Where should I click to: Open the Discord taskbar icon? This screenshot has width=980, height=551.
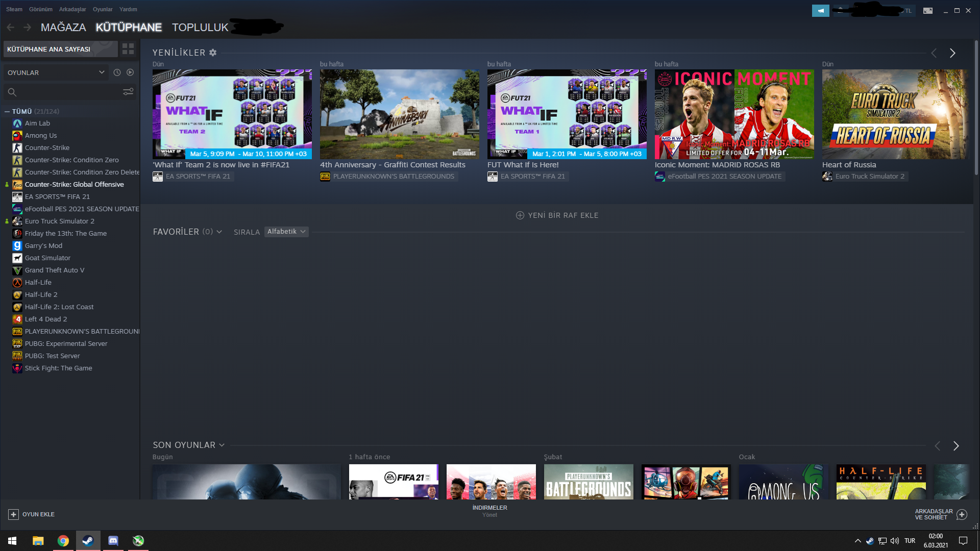113,540
